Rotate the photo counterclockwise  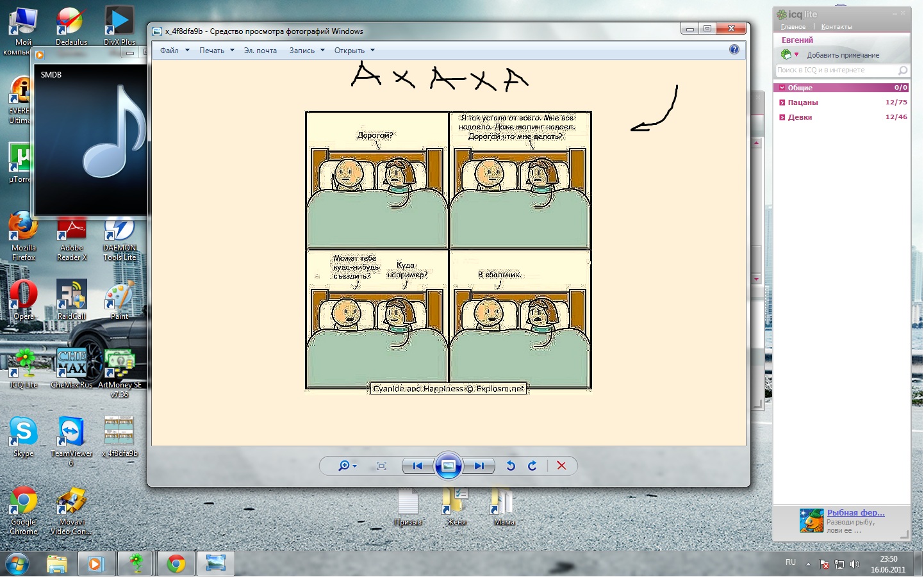click(x=511, y=466)
